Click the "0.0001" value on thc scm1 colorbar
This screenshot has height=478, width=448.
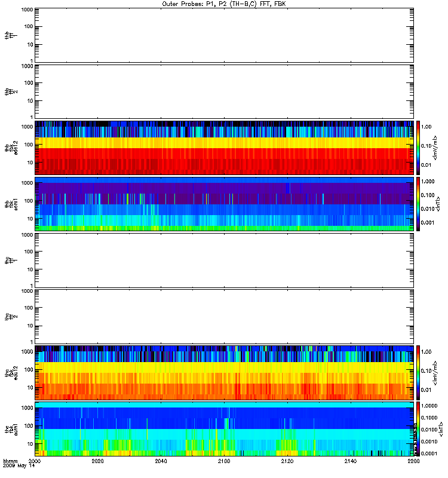pos(429,454)
